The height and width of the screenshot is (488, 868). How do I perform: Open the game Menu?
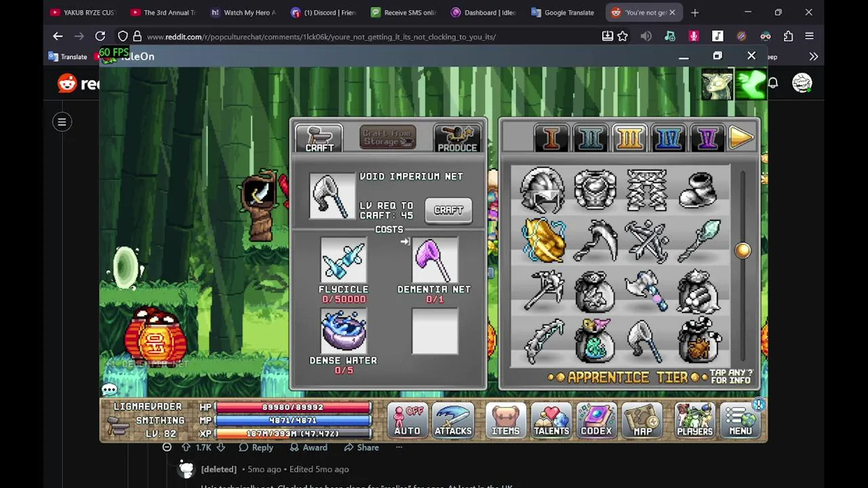[740, 420]
